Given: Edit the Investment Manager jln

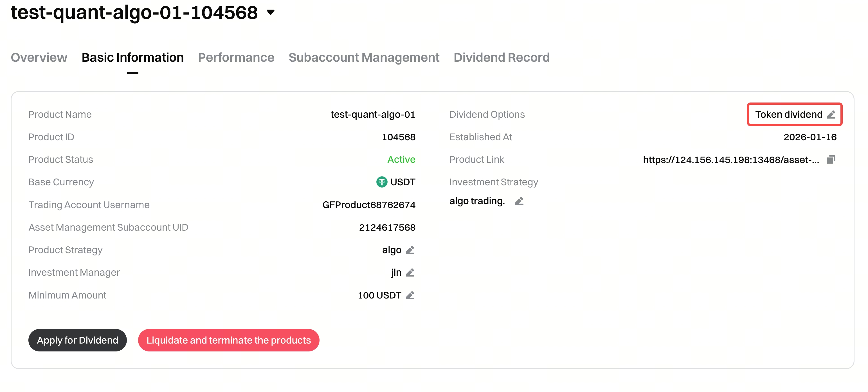Looking at the screenshot, I should (x=410, y=273).
